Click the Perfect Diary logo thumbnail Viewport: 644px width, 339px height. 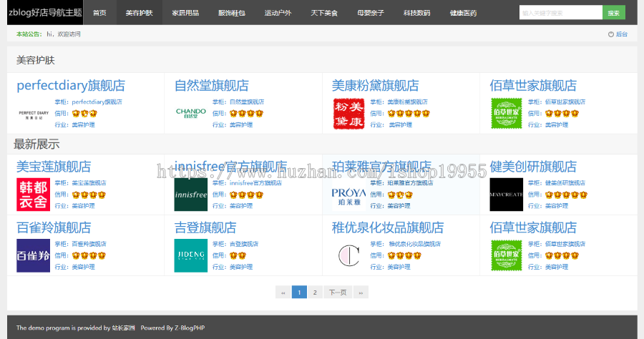(33, 114)
